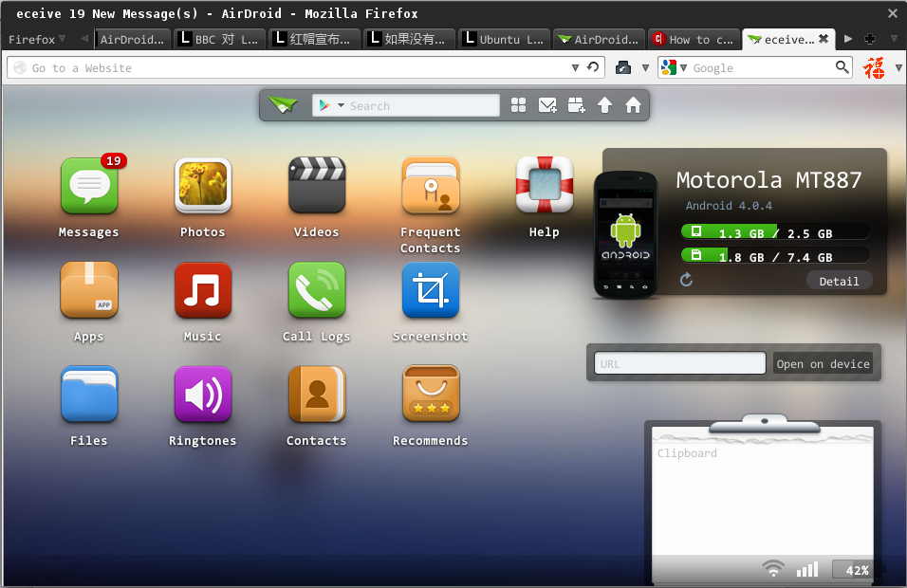Switch to the 如果没有 tab
The height and width of the screenshot is (588, 907).
click(410, 39)
